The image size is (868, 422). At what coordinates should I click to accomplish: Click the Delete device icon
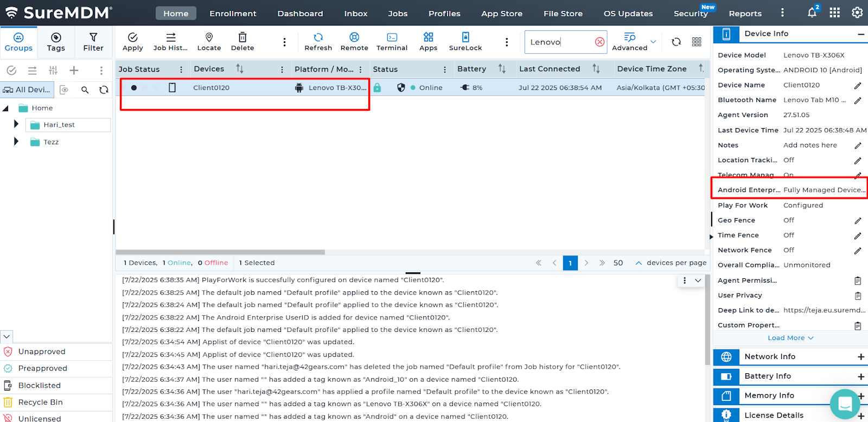tap(242, 41)
